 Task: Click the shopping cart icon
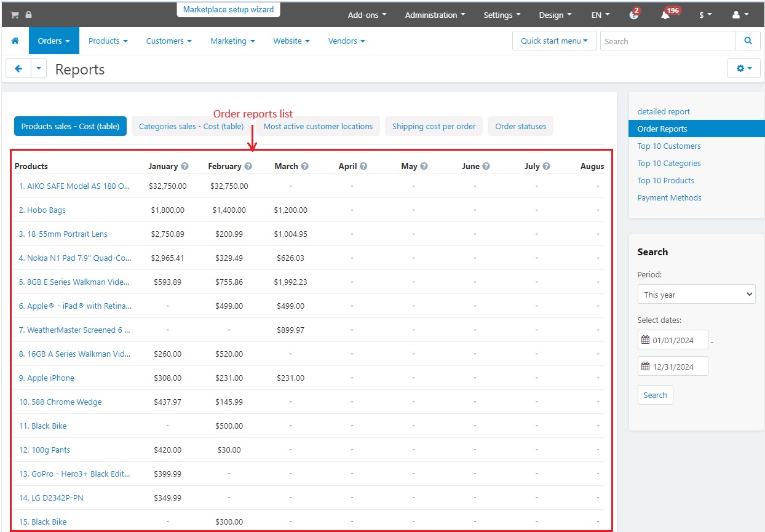coord(15,15)
